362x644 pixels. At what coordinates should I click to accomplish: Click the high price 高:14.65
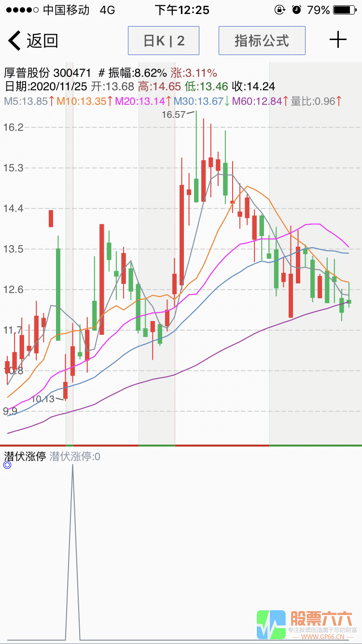tap(159, 86)
